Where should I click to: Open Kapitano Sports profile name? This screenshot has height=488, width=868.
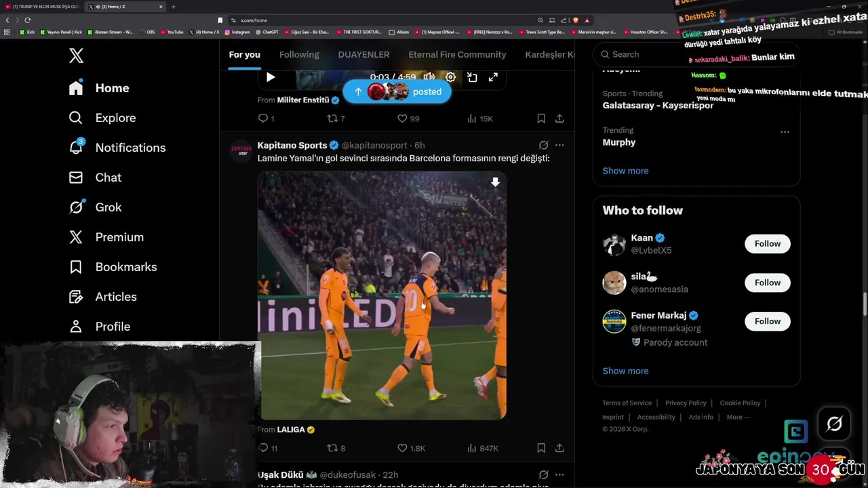[292, 145]
